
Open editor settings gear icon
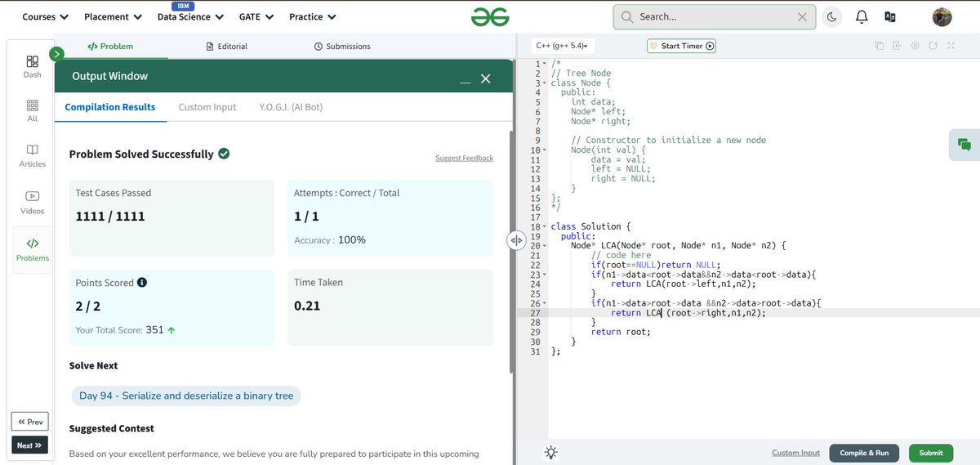[915, 46]
